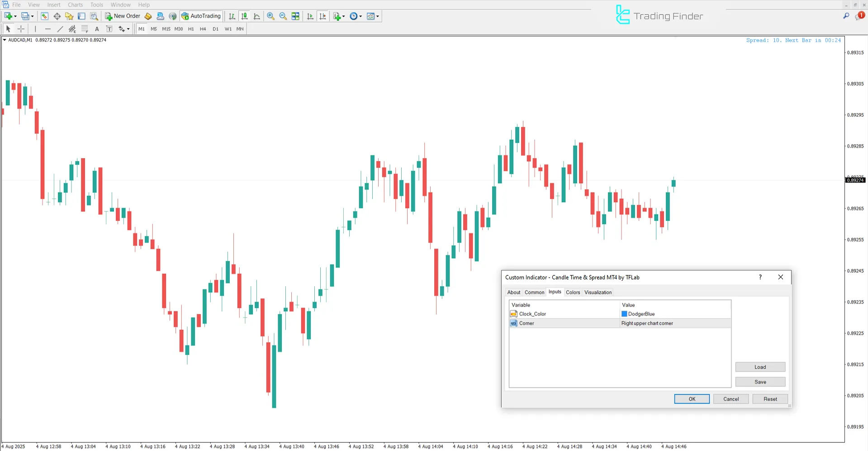Click the Tile Windows icon

295,16
